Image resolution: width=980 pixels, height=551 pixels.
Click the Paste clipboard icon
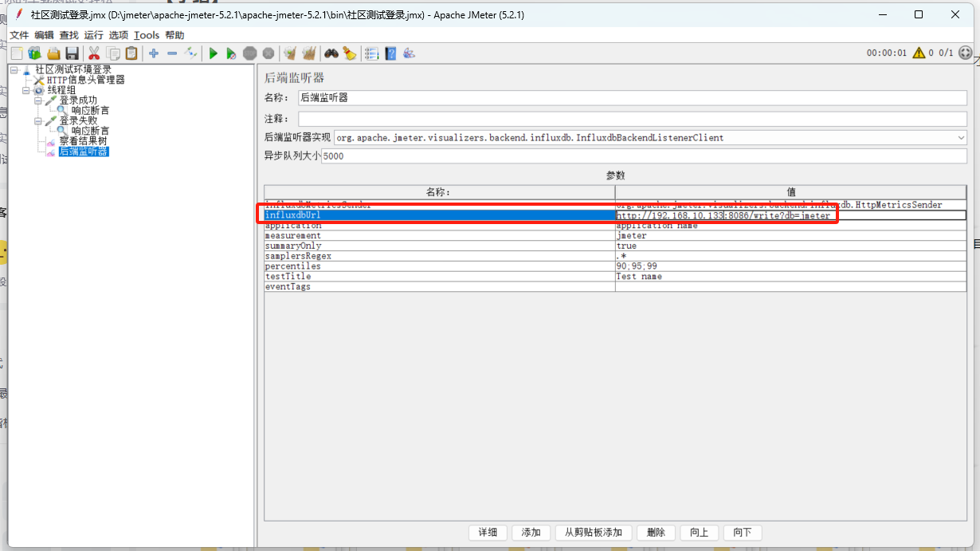pos(131,53)
